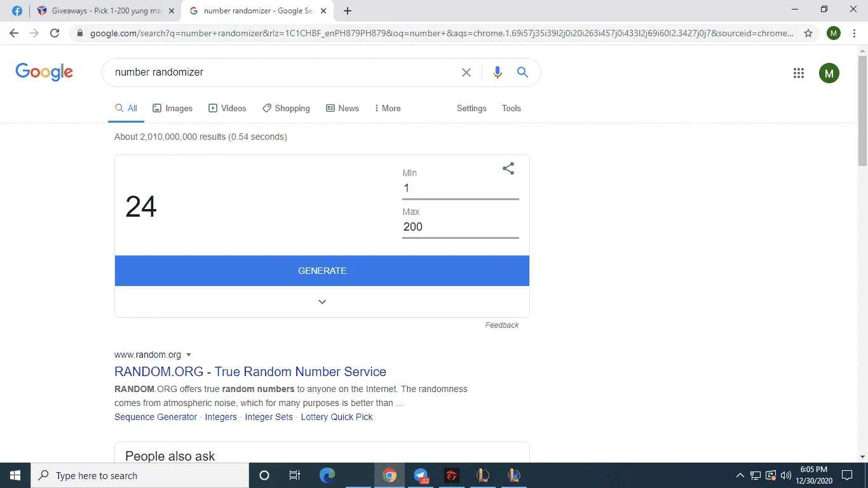The image size is (868, 488).
Task: Expand the More search categories menu
Action: pos(387,109)
